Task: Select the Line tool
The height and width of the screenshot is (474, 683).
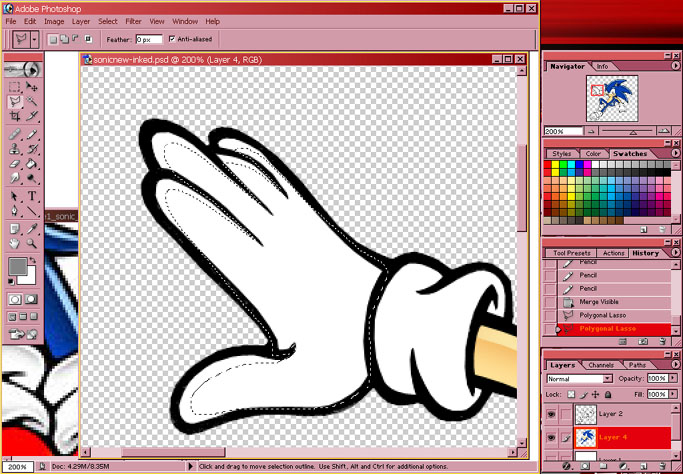Action: (31, 211)
